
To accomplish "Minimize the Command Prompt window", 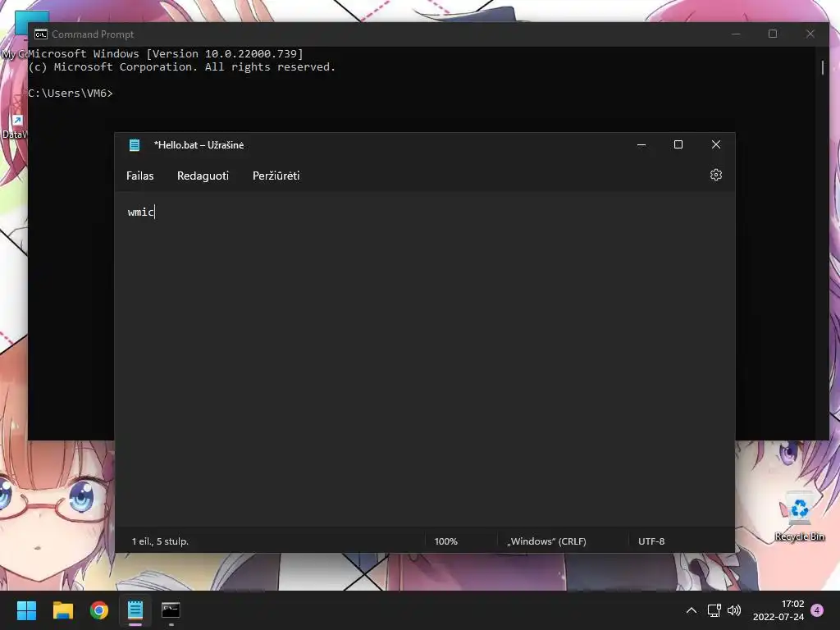I will click(x=736, y=34).
